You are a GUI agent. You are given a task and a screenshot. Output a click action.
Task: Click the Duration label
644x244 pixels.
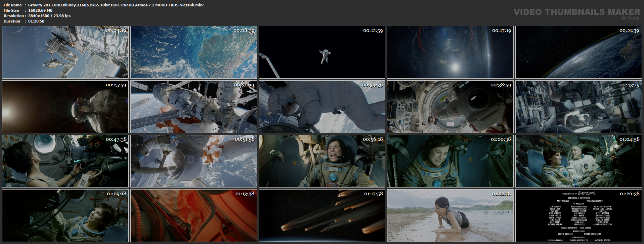pos(12,21)
